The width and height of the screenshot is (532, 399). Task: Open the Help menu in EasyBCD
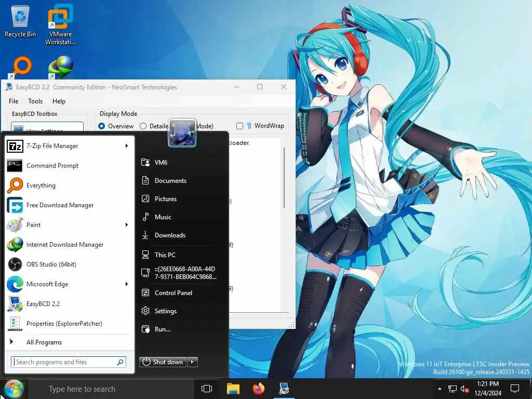point(59,101)
